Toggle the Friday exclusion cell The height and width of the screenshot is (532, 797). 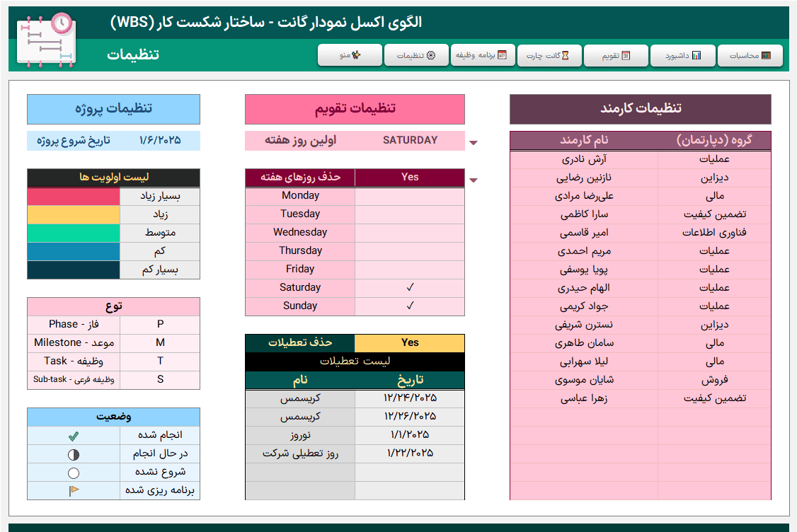click(x=410, y=269)
